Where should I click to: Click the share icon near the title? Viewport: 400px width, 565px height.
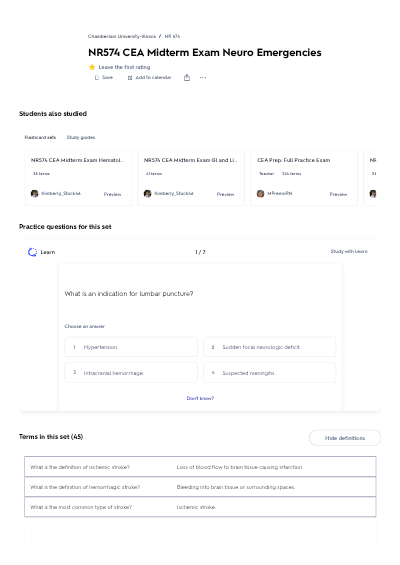[x=187, y=77]
